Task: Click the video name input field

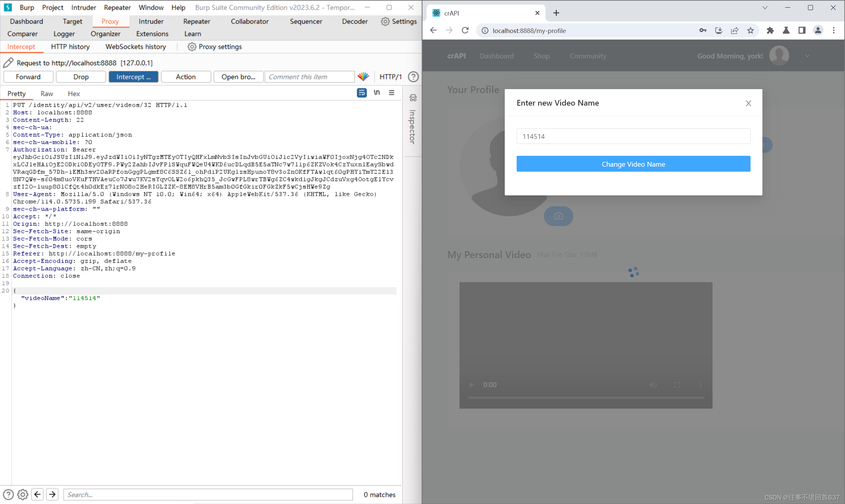Action: pos(633,137)
